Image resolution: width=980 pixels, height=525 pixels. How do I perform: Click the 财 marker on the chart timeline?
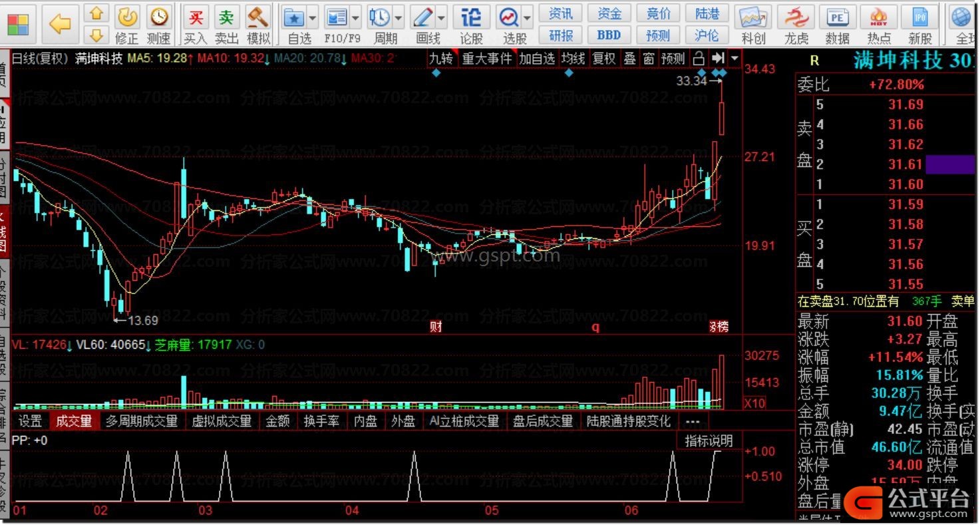[x=436, y=327]
